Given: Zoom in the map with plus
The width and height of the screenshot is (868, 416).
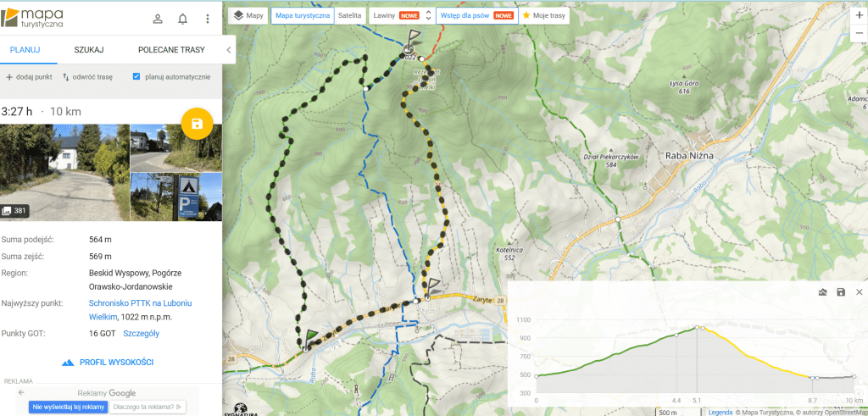Looking at the screenshot, I should click(860, 15).
